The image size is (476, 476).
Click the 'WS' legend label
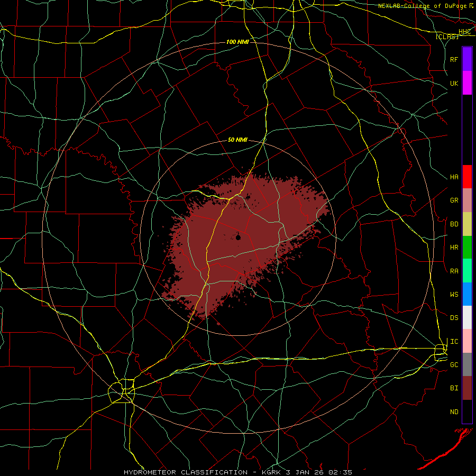pos(454,295)
